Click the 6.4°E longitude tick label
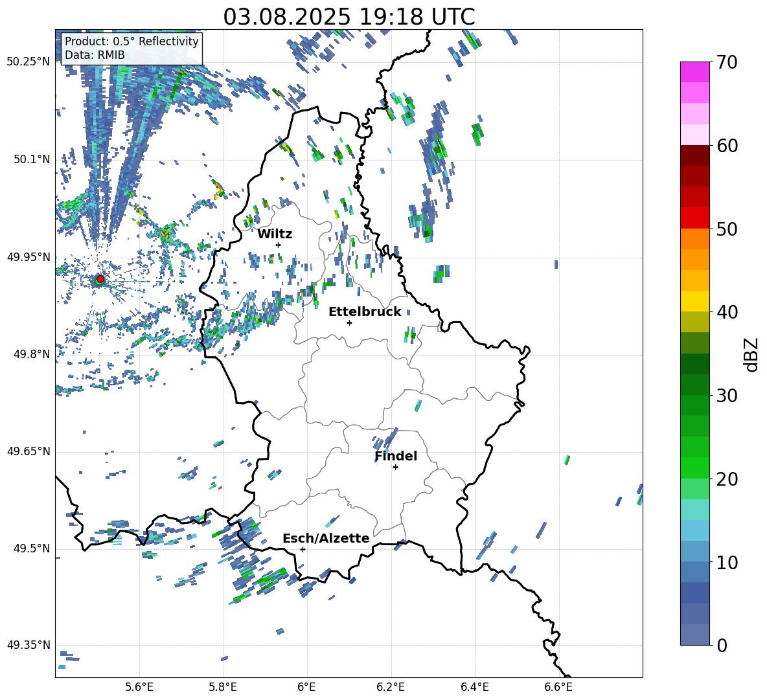Image resolution: width=767 pixels, height=700 pixels. coord(474,687)
